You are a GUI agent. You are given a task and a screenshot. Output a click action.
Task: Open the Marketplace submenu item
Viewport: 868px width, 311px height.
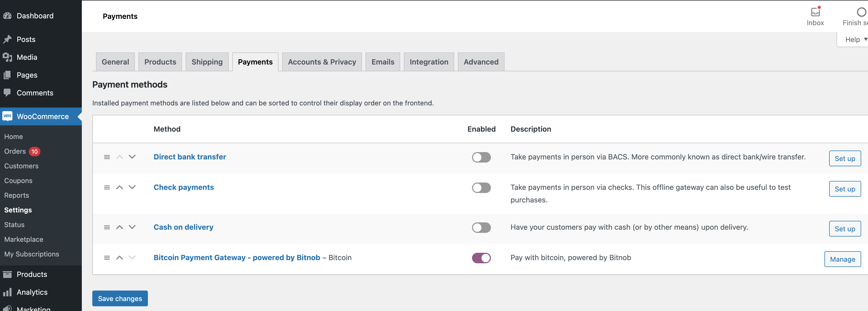click(x=24, y=240)
